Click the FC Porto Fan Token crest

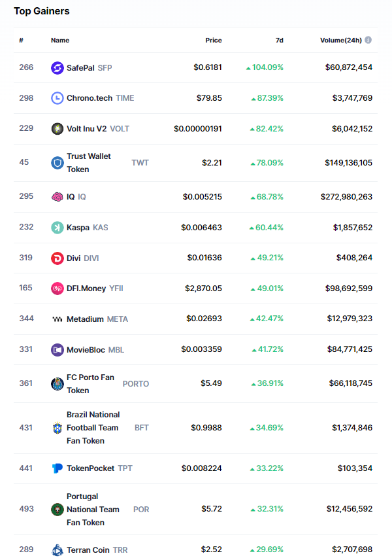(x=57, y=384)
